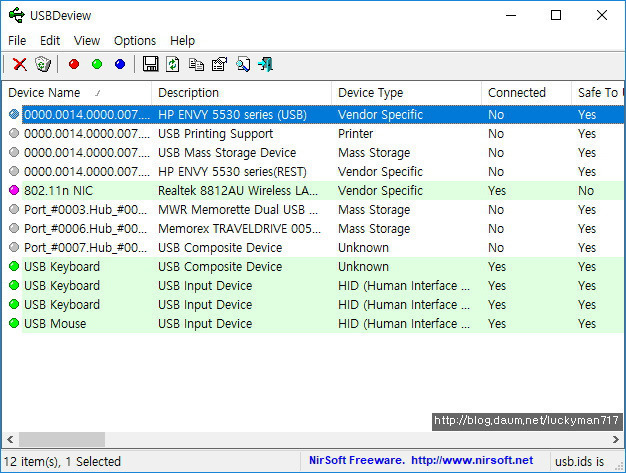Viewport: 626px width, 473px height.
Task: Click the exit door toolbar icon
Action: (x=265, y=64)
